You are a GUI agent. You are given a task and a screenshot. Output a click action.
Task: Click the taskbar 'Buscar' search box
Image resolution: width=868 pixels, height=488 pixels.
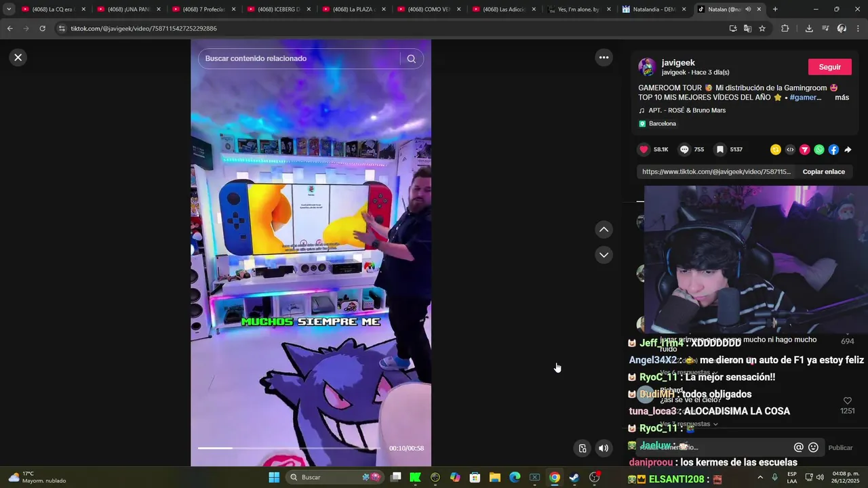334,477
